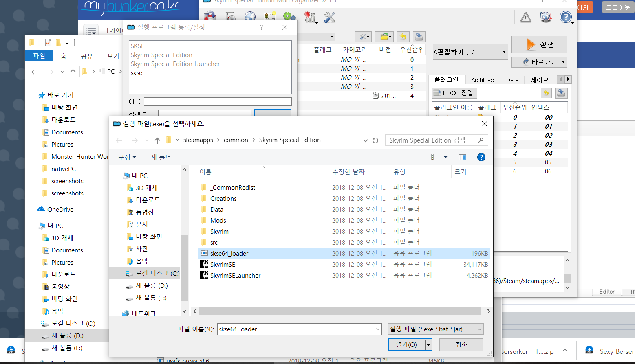Click the update globe icon in toolbar

(545, 17)
